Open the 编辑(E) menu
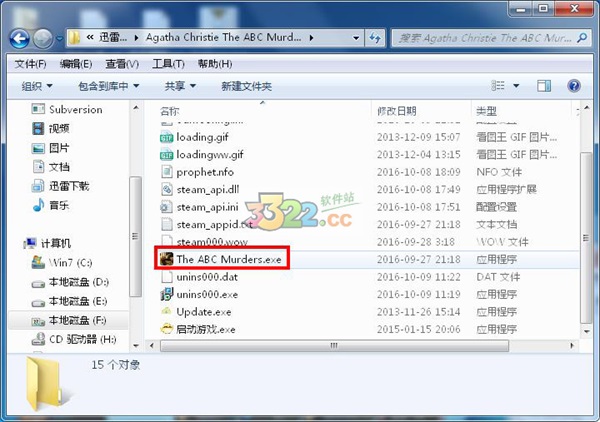This screenshot has width=600, height=422. point(76,64)
